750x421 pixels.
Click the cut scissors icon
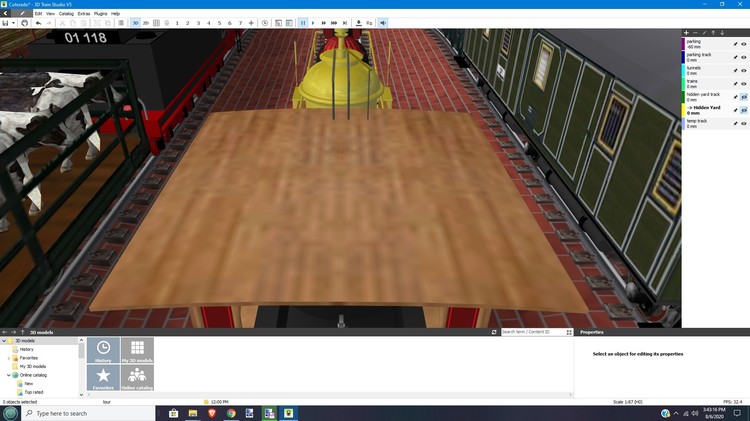[x=62, y=23]
